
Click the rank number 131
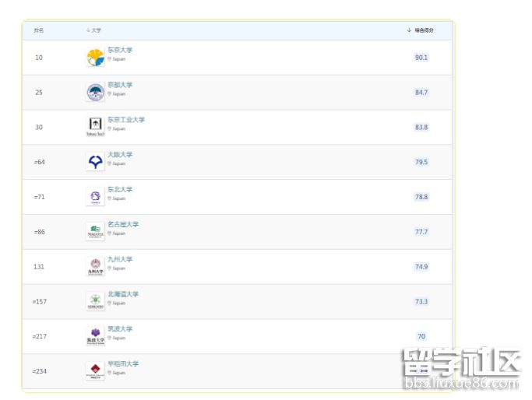coord(39,267)
